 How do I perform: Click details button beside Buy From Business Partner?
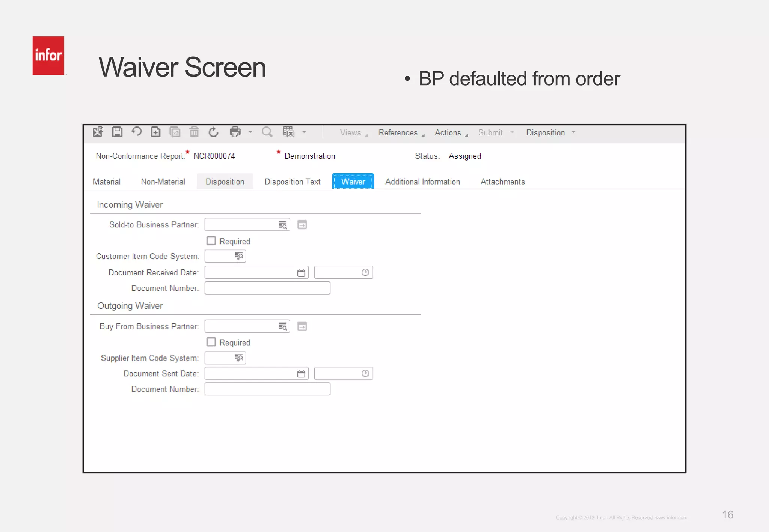[x=302, y=326]
